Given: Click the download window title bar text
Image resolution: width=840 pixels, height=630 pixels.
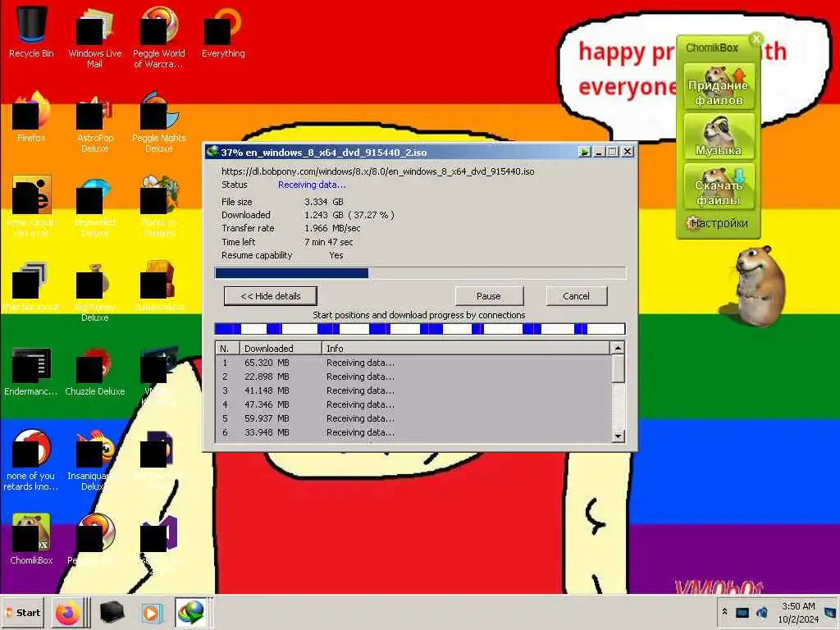Looking at the screenshot, I should coord(323,152).
